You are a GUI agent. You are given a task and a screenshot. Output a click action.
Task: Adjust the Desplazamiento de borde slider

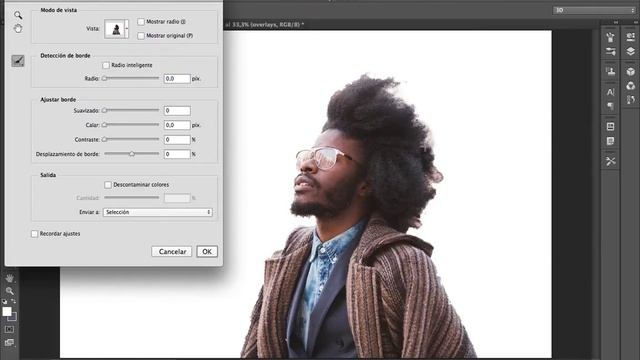(x=131, y=154)
